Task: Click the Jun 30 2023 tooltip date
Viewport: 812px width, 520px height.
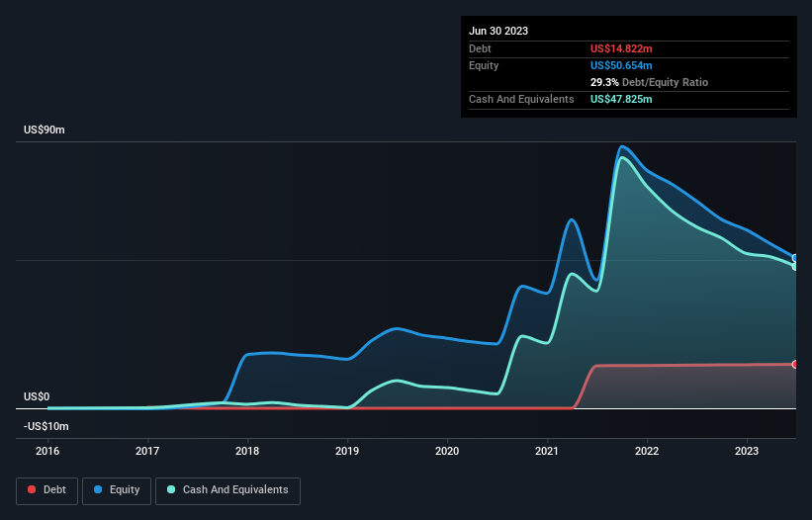Action: pyautogui.click(x=498, y=31)
